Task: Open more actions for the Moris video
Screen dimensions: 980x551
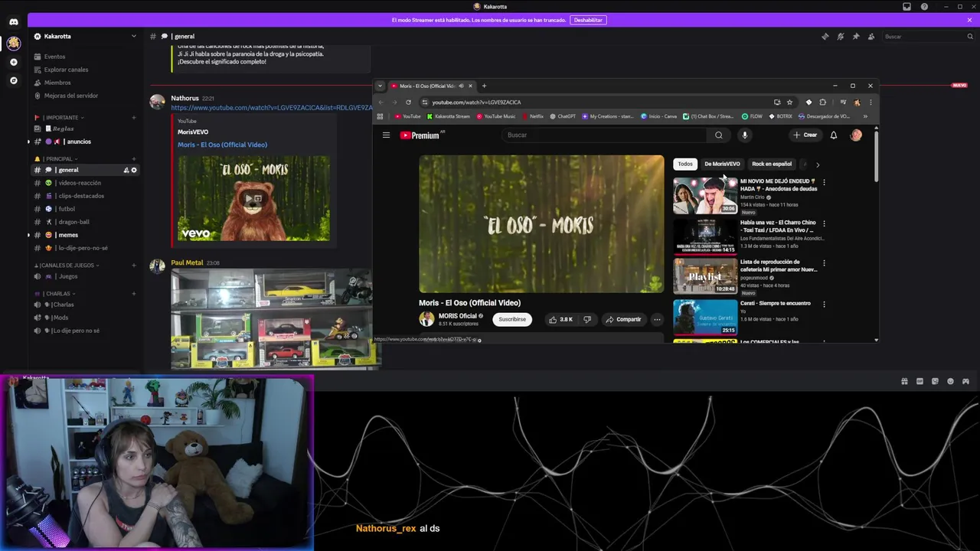Action: 657,319
